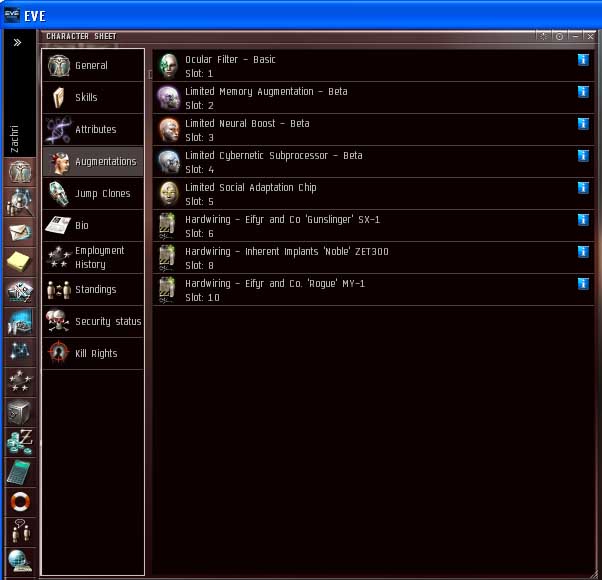Image resolution: width=602 pixels, height=580 pixels.
Task: Open Character Sheet window settings gear
Action: coord(544,36)
